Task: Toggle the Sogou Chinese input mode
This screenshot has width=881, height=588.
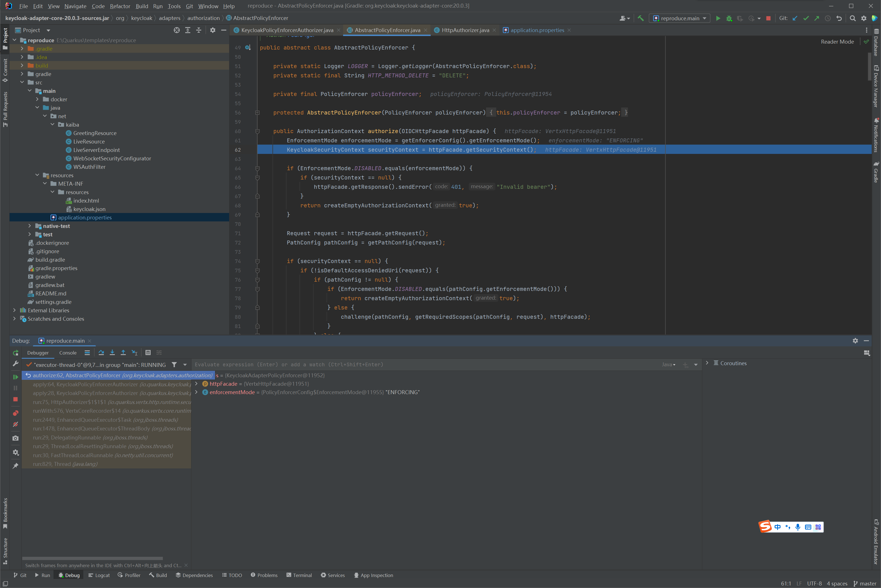Action: [777, 527]
